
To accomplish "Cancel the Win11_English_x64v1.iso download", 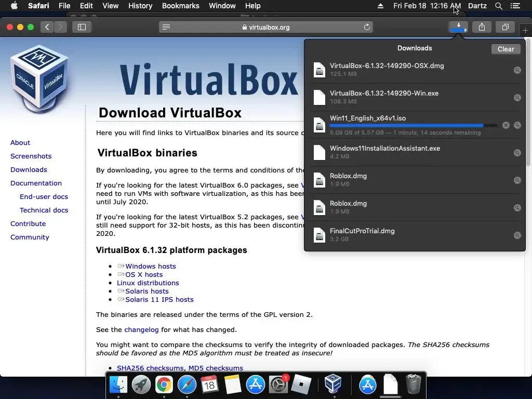I will click(x=506, y=125).
